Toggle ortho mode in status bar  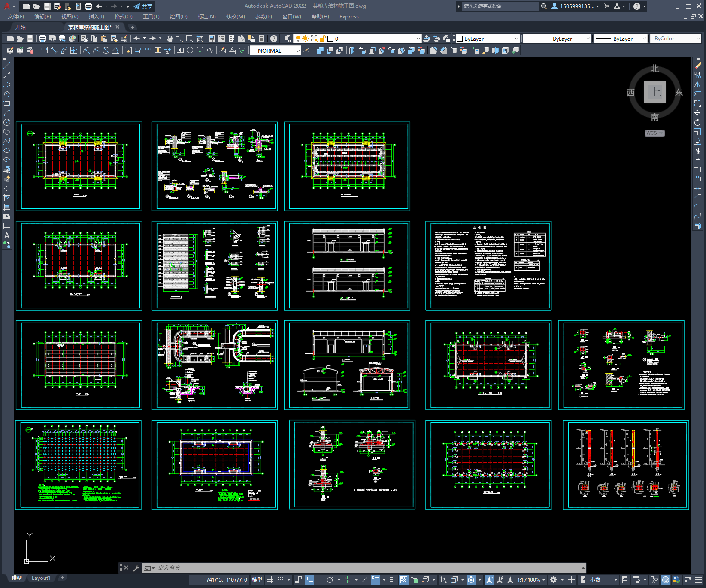(320, 580)
